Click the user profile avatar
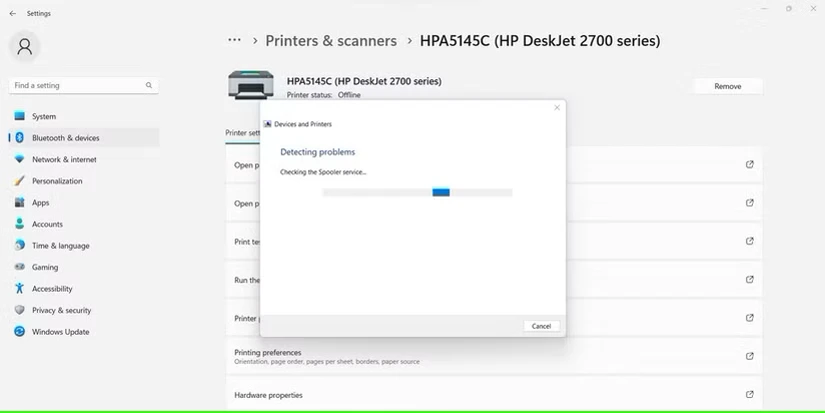Viewport: 825px width, 413px height. click(24, 46)
